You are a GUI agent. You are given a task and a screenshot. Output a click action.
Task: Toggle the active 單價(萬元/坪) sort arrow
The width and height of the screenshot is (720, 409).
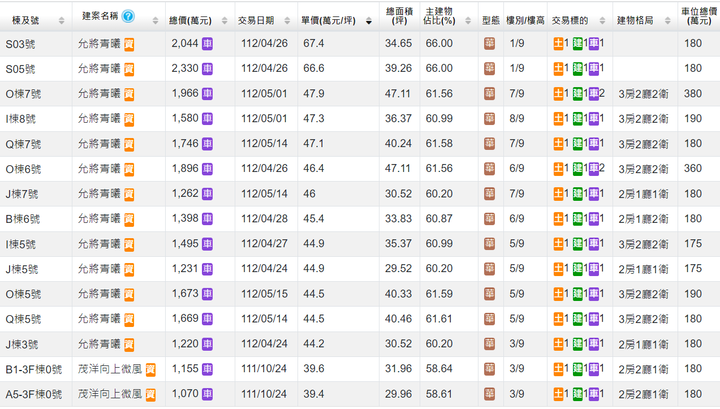point(369,21)
